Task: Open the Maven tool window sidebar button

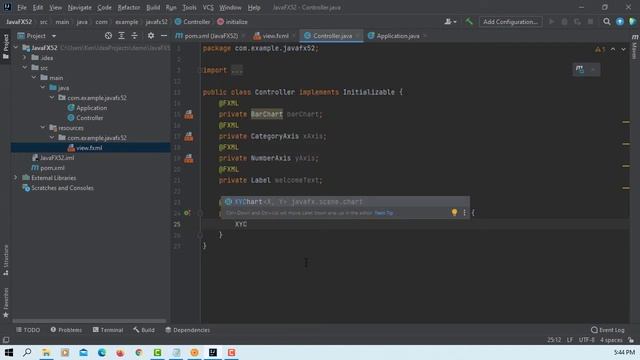Action: coord(635,47)
